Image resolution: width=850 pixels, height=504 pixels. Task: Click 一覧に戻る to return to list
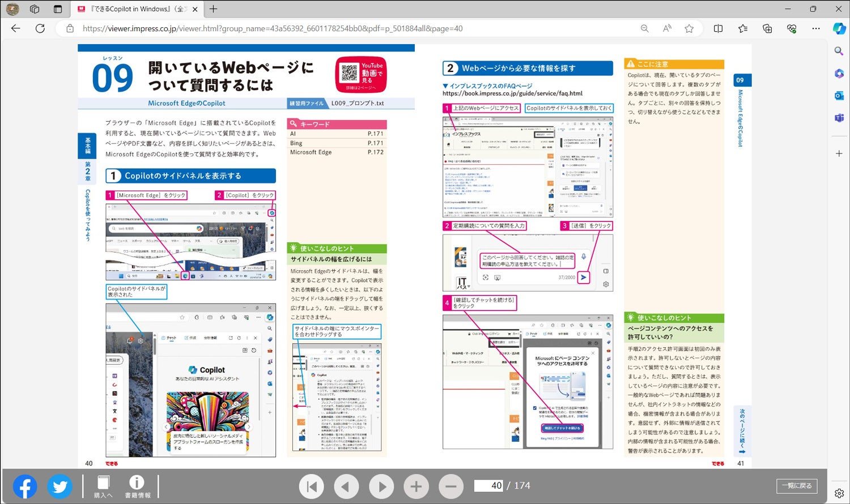pos(797,485)
